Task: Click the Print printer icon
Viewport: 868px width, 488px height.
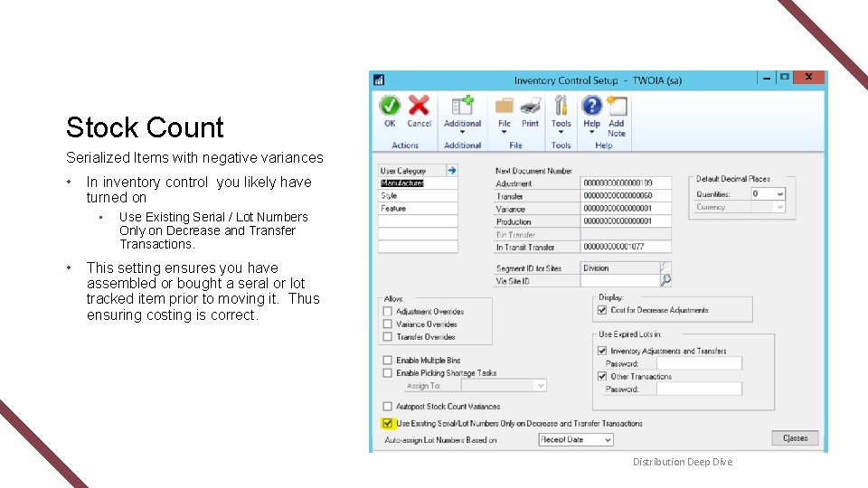Action: (531, 106)
